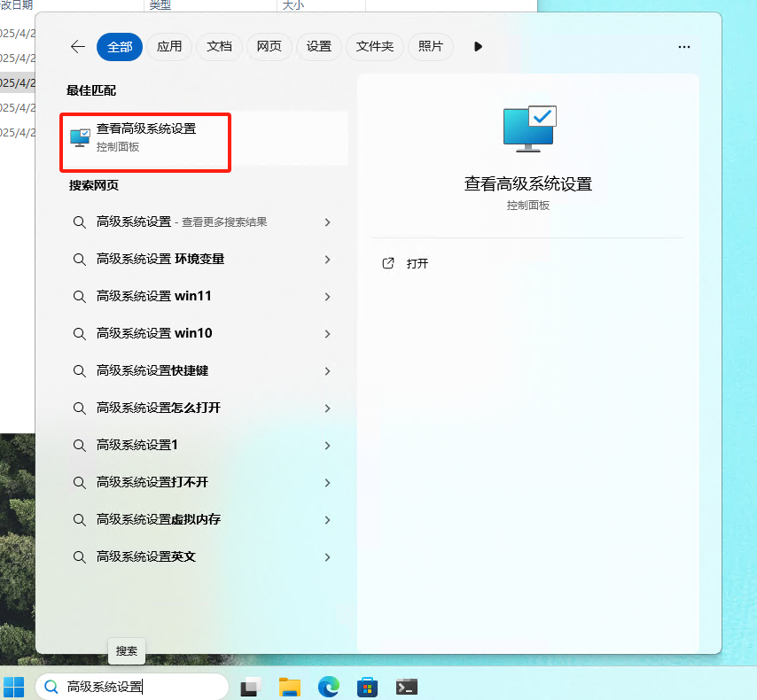Screen dimensions: 757x700
Task: Select web suggestion 高级系统设置 win10
Action: (x=203, y=333)
